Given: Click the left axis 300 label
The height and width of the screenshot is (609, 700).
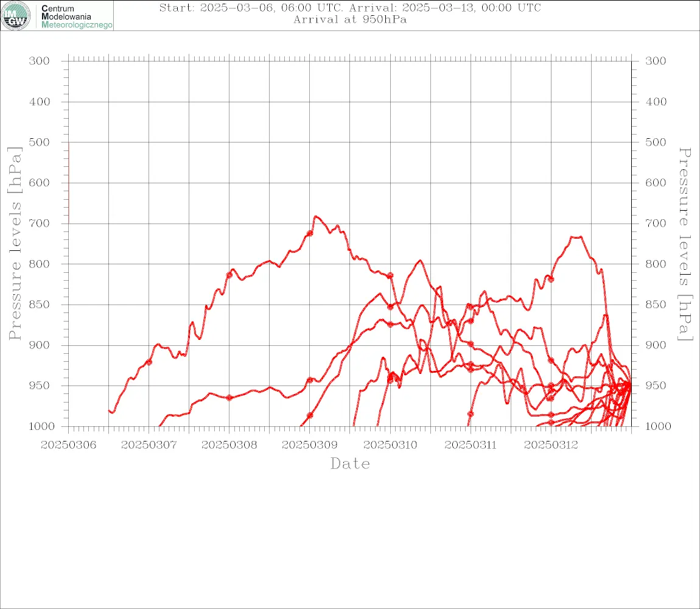Looking at the screenshot, I should tap(40, 61).
